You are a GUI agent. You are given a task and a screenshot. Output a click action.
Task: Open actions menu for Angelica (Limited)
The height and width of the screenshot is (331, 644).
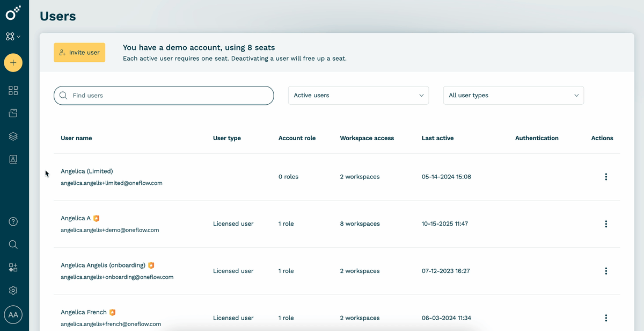tap(606, 177)
